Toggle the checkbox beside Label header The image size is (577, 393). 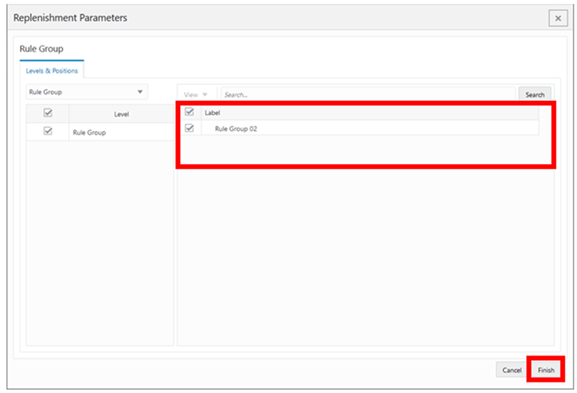(190, 111)
